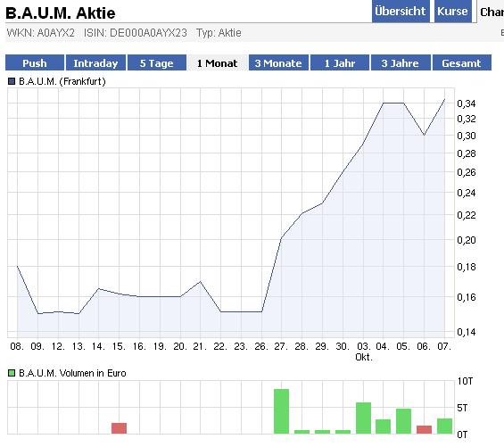Click the green volume bar on 03. Okt.
The image size is (504, 447).
coord(364,418)
